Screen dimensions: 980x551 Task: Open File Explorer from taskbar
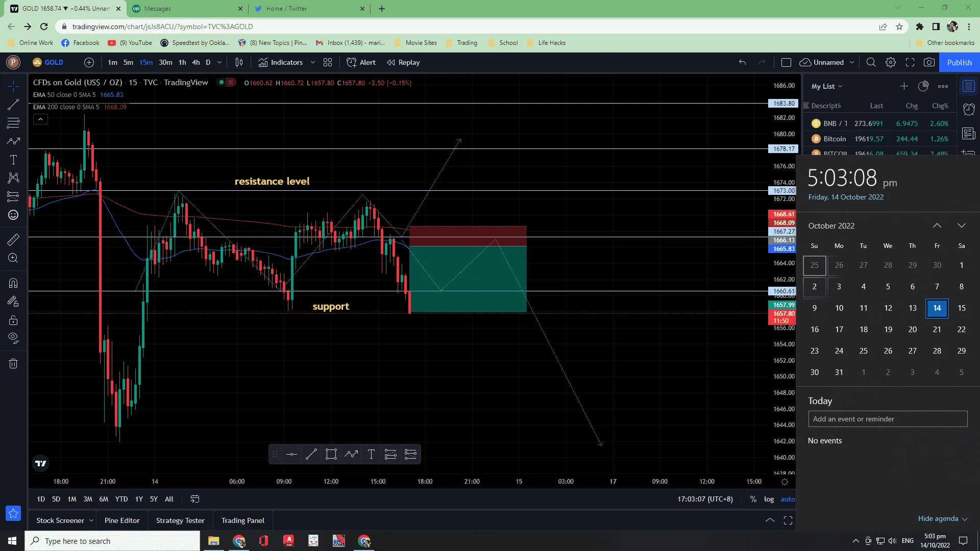tap(213, 541)
